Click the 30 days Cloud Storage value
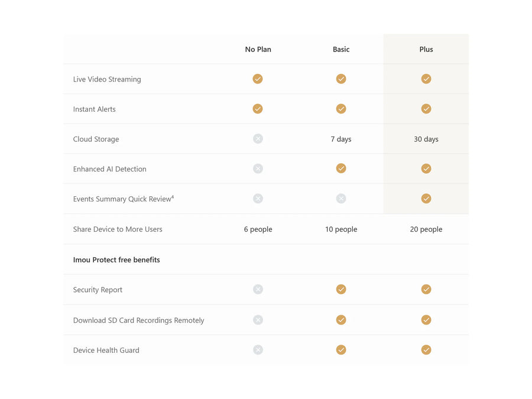Viewport: 532px width, 399px height. [426, 140]
